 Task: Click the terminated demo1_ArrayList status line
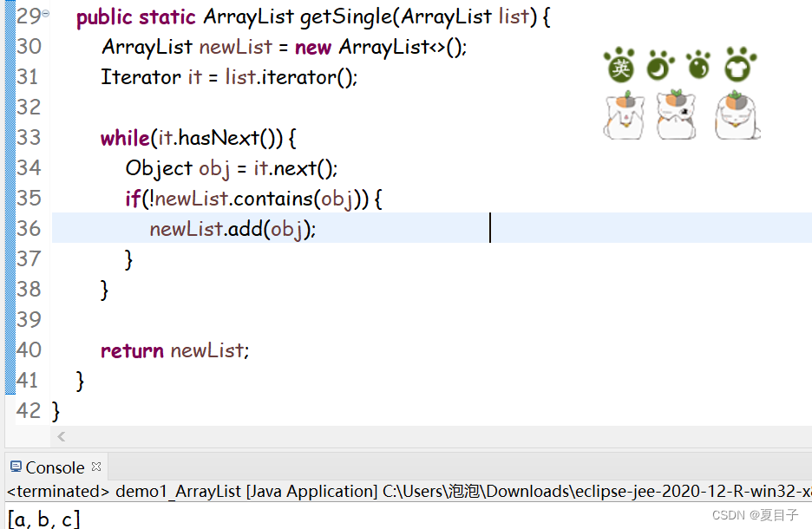pos(409,491)
